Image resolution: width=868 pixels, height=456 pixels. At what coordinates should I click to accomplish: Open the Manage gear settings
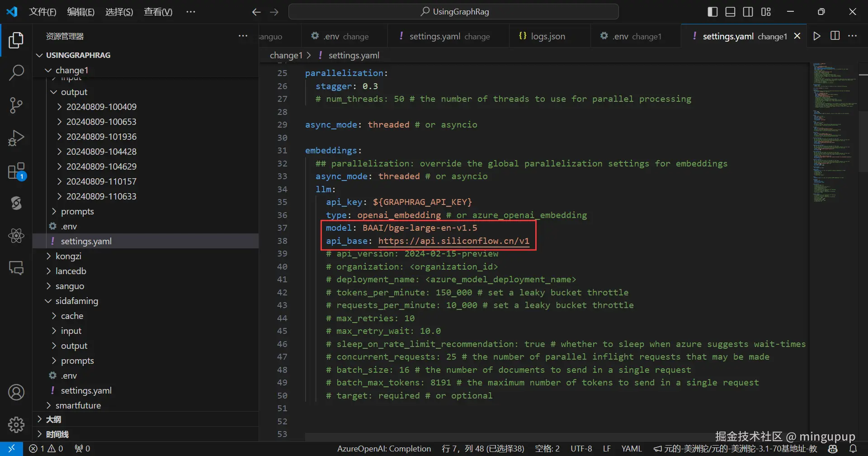16,424
